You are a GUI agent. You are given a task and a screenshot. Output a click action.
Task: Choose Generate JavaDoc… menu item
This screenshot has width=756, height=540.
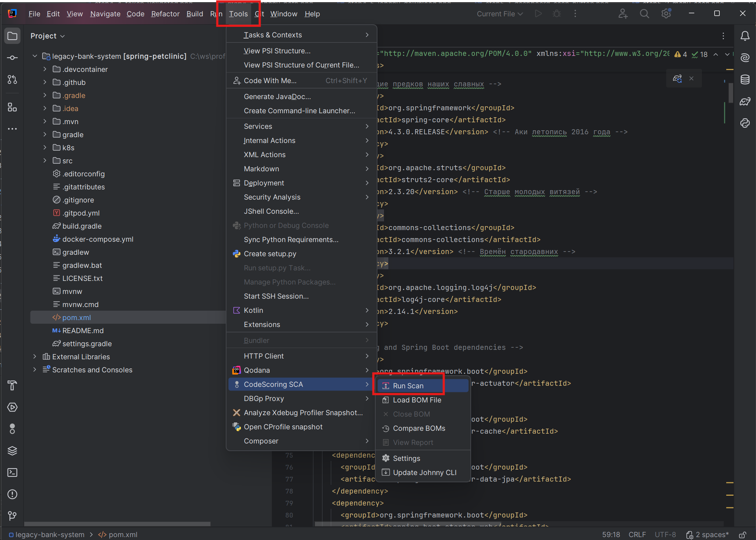(301, 96)
